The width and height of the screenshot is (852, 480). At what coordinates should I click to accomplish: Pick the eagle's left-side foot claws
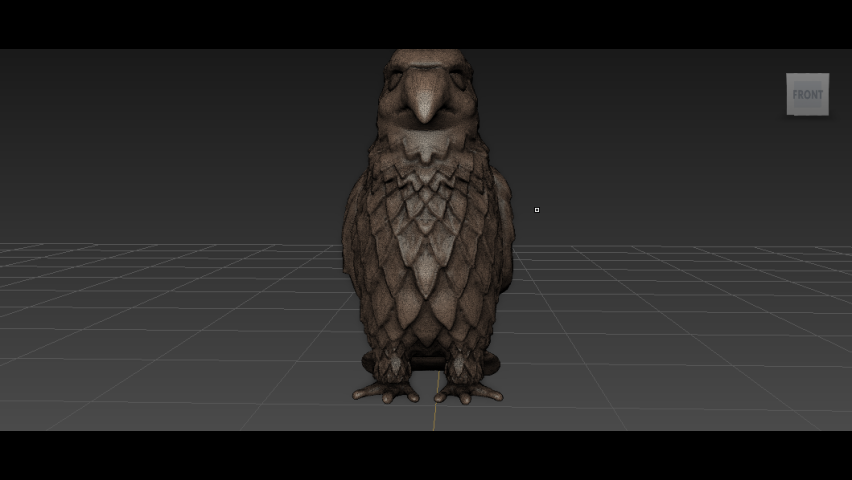387,392
